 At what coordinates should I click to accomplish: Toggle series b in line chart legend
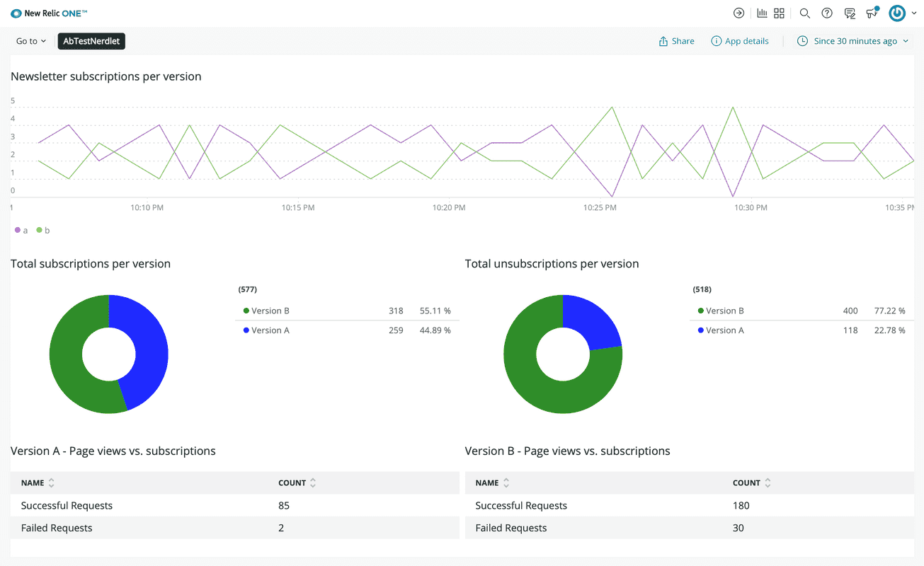tap(42, 230)
